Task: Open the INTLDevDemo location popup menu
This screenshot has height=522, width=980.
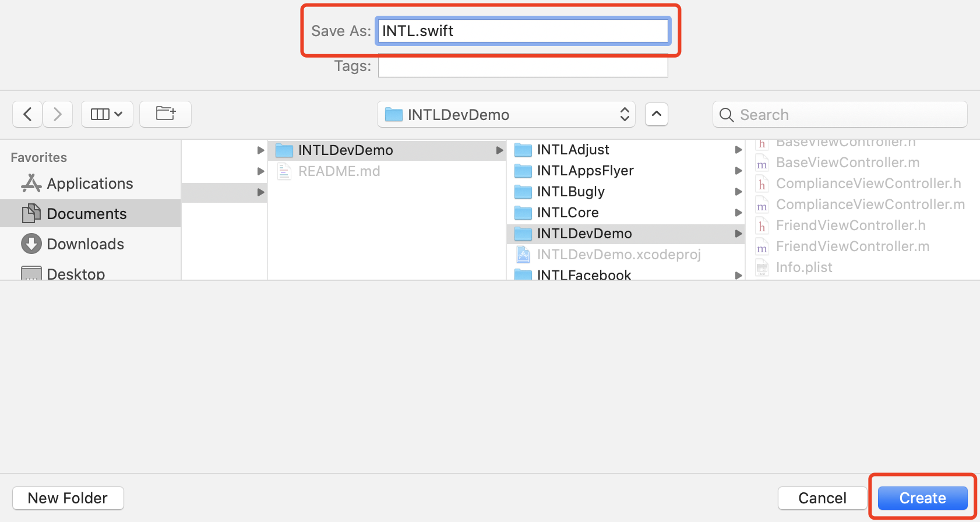Action: 506,114
